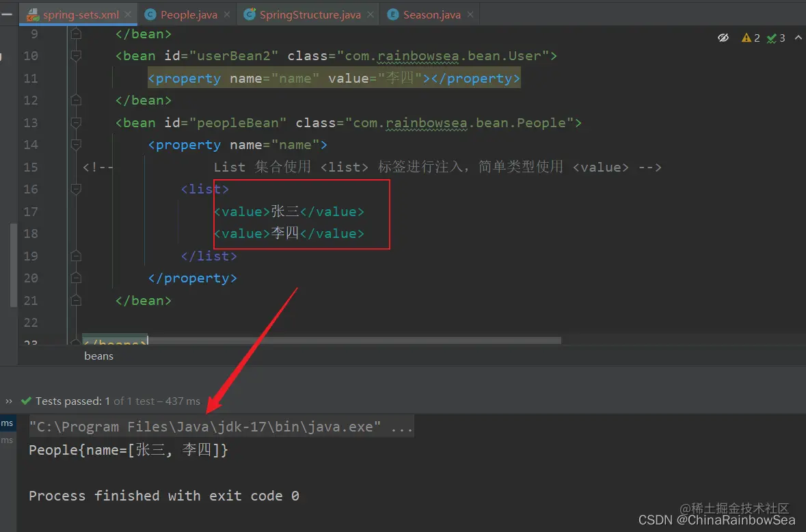Open the SpringStructure.java tab
The width and height of the screenshot is (806, 532).
(x=310, y=14)
